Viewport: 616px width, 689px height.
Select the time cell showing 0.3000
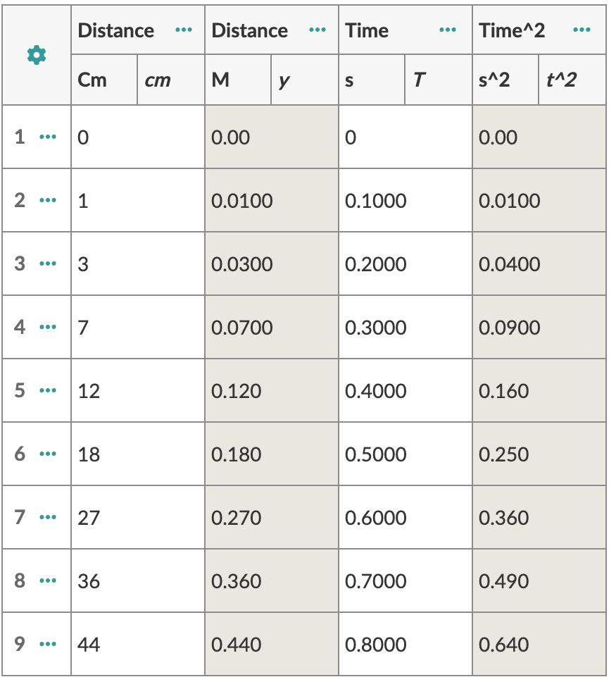click(405, 327)
